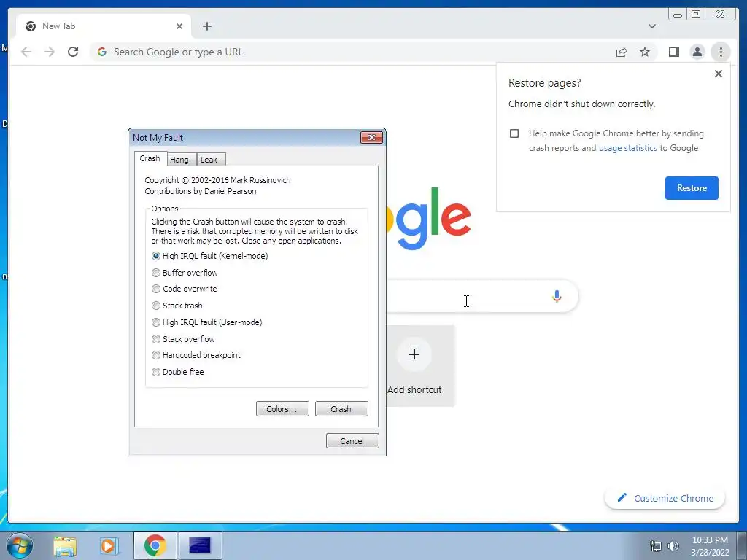Open the Chrome profile avatar
This screenshot has height=560, width=747.
pyautogui.click(x=697, y=52)
